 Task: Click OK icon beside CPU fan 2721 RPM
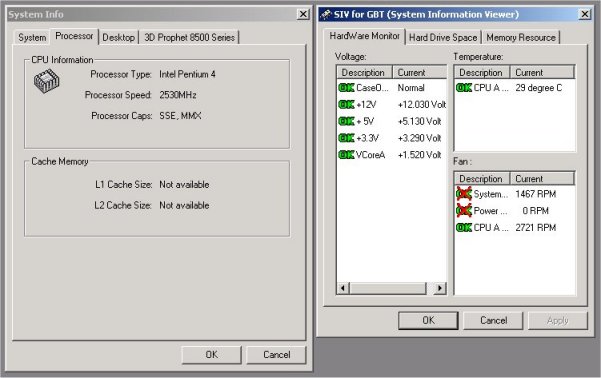[464, 228]
